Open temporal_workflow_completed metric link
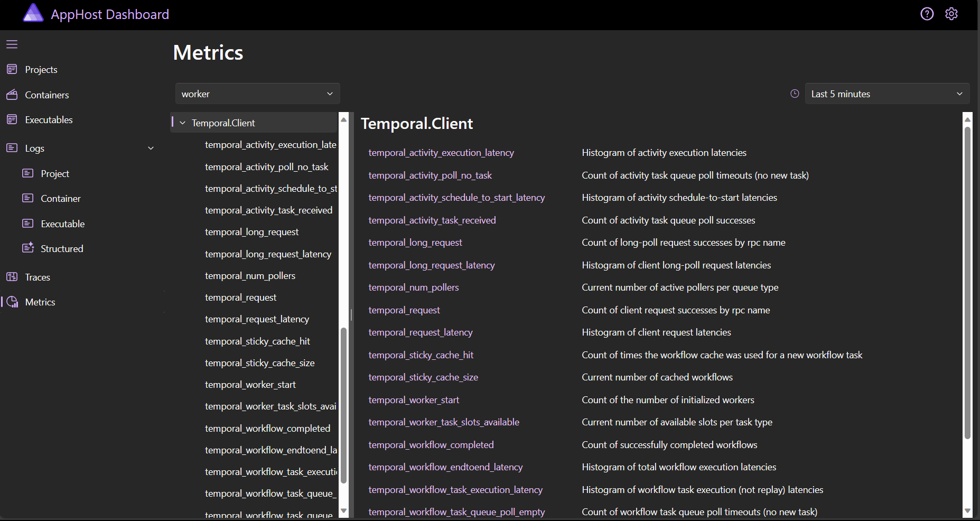This screenshot has width=980, height=521. pyautogui.click(x=431, y=445)
